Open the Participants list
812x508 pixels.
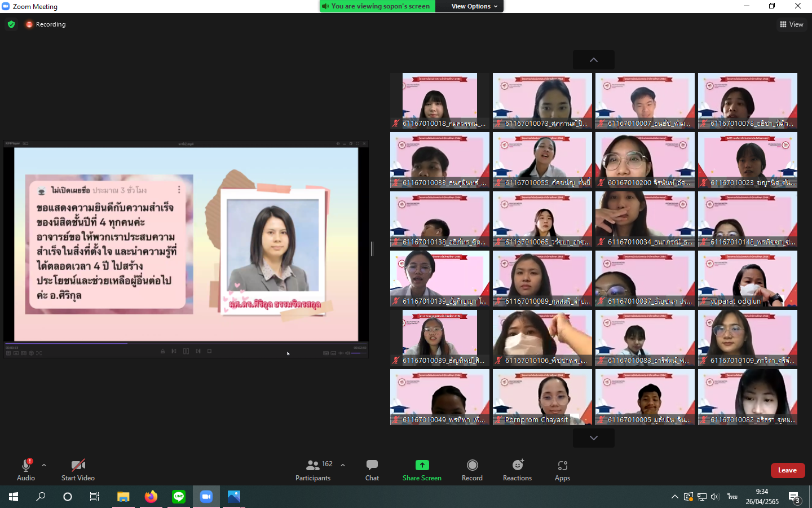tap(314, 470)
